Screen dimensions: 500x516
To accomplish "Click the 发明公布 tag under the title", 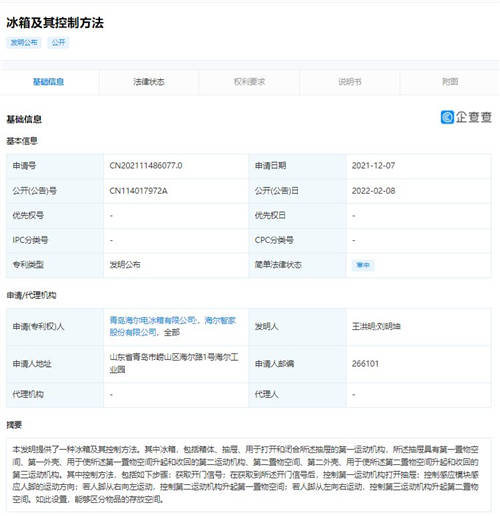I will click(24, 42).
